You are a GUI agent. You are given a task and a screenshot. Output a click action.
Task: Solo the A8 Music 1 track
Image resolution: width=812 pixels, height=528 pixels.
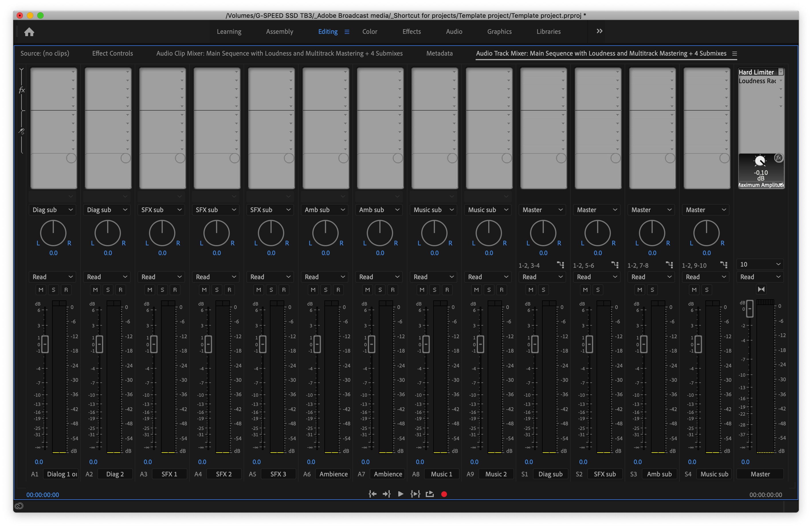434,290
